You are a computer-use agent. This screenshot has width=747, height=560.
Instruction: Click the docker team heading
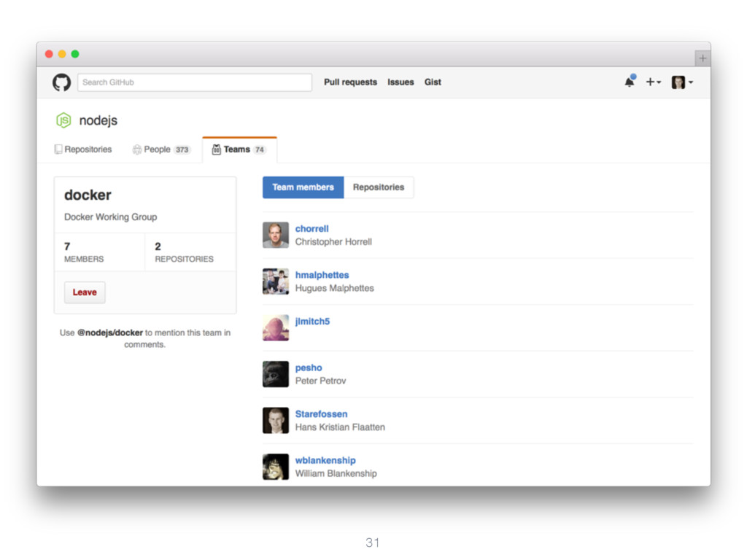88,195
